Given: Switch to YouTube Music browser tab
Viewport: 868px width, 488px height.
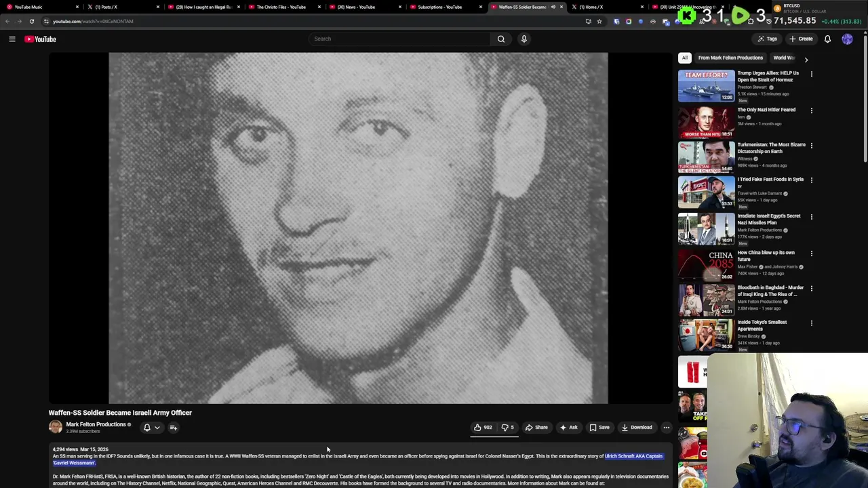Looking at the screenshot, I should point(41,7).
